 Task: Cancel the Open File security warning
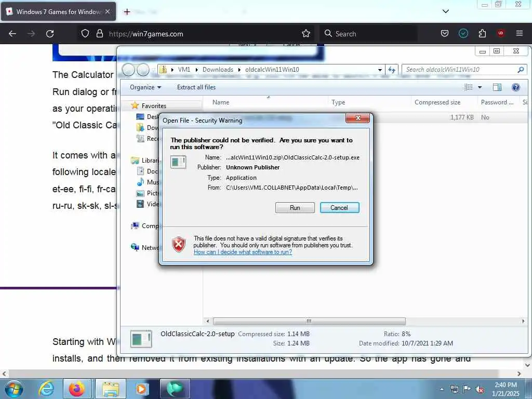coord(339,208)
